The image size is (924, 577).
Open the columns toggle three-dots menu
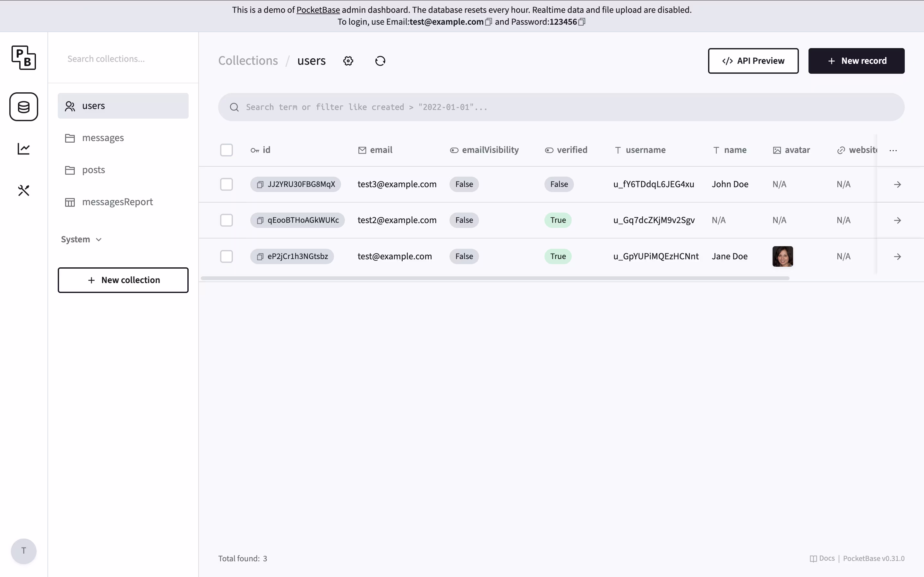(893, 150)
